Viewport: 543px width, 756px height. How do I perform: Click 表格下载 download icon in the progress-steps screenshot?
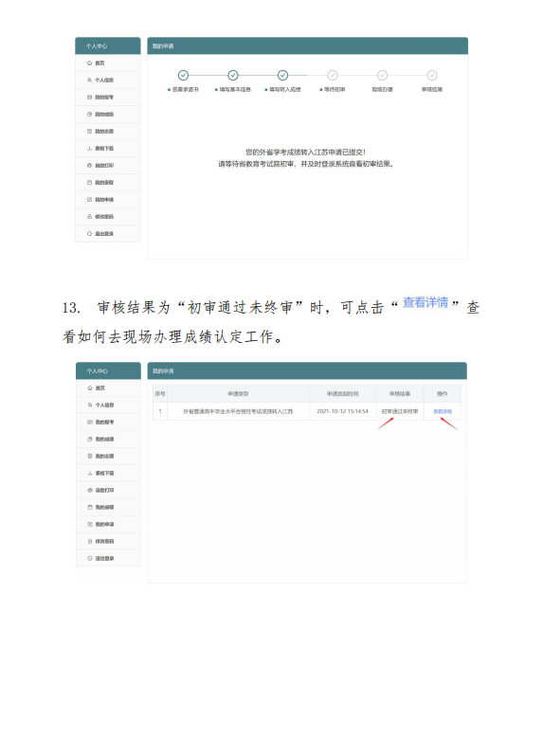89,149
